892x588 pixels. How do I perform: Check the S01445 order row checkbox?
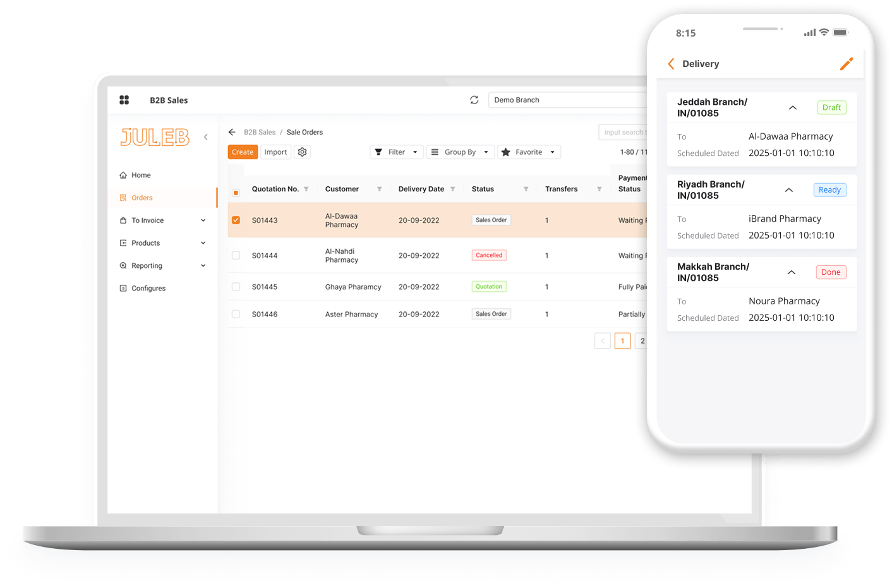[236, 286]
